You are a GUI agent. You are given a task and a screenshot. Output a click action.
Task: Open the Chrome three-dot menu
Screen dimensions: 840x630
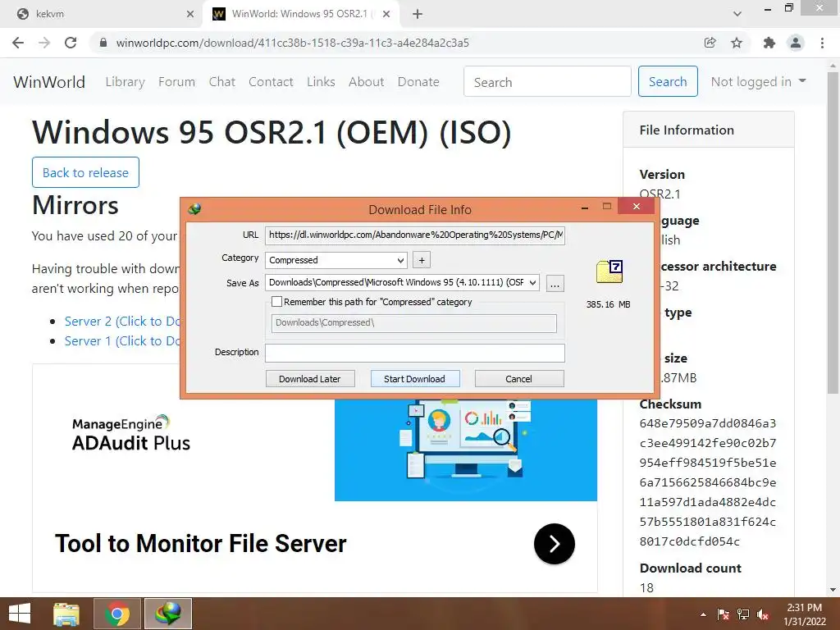coord(822,43)
